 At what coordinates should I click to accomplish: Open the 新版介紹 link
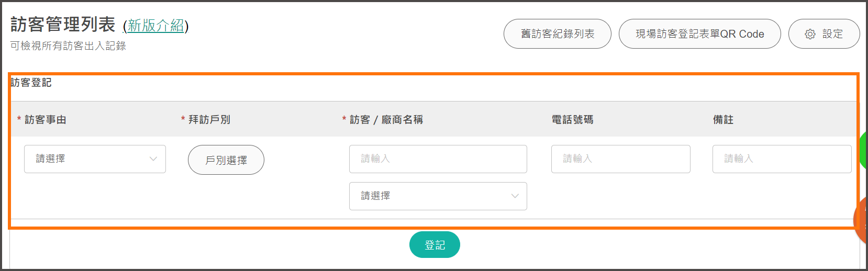pos(156,26)
